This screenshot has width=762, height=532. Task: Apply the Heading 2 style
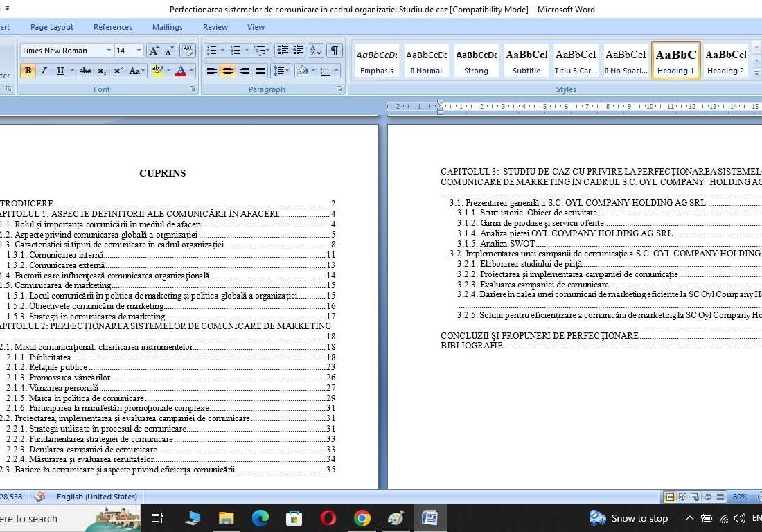[x=725, y=60]
